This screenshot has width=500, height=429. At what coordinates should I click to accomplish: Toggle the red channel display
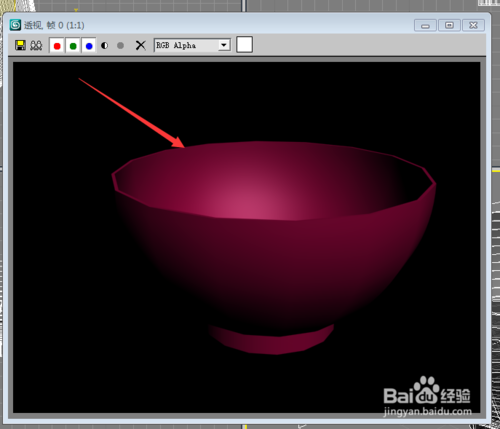tap(57, 45)
